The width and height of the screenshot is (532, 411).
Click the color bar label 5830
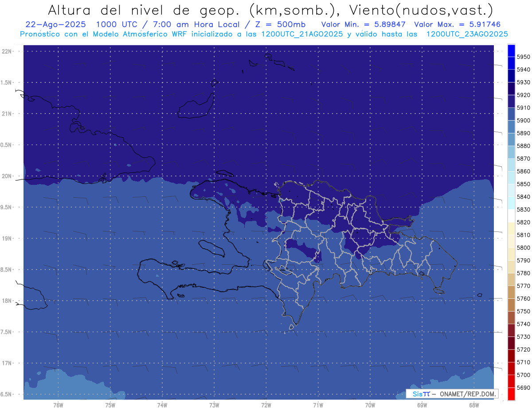pos(523,210)
